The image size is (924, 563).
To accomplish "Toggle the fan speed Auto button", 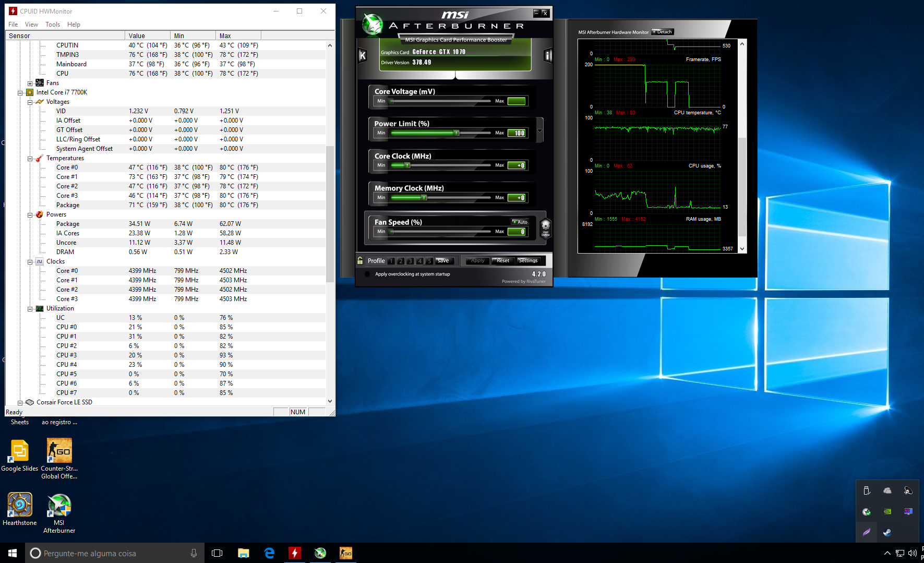I will coord(520,222).
